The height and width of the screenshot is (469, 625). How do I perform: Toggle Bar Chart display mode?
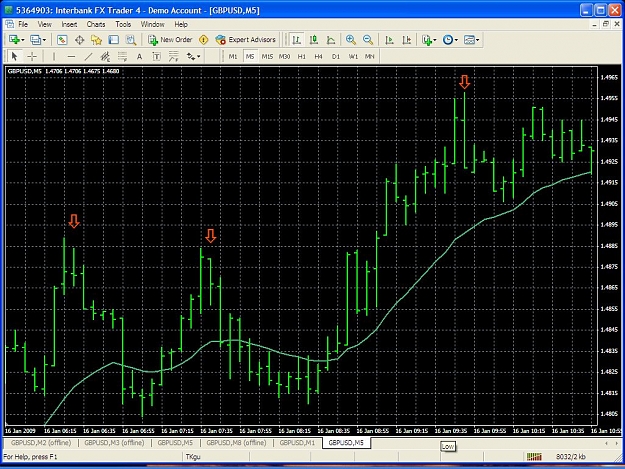pos(296,39)
